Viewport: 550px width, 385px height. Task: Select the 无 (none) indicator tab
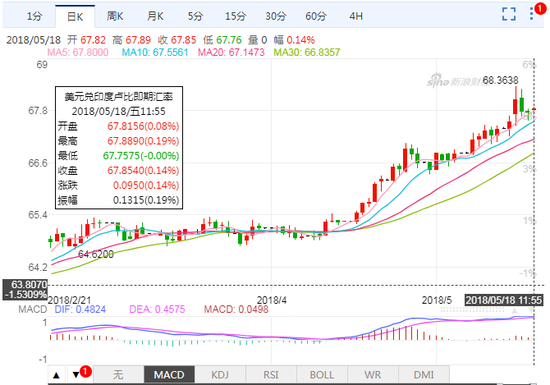click(118, 375)
